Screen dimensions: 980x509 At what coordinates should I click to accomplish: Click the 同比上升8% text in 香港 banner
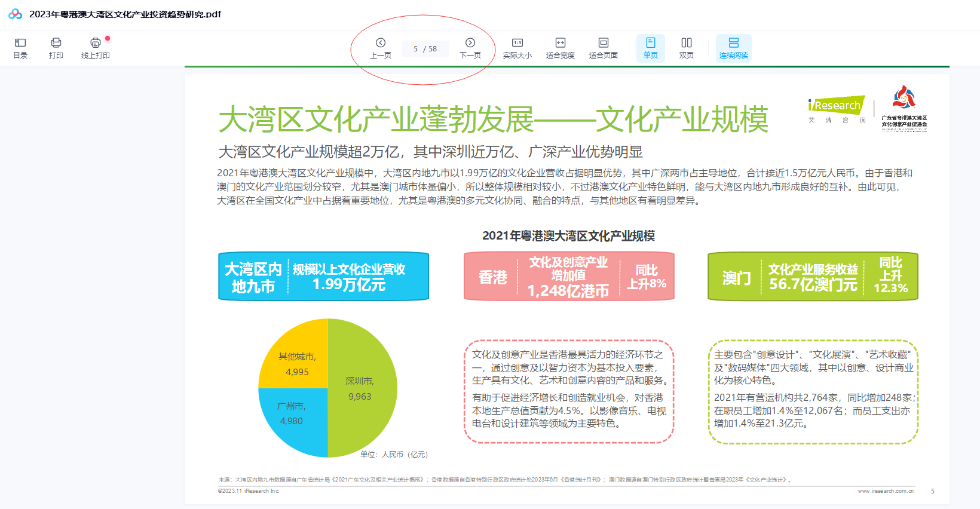coord(647,277)
